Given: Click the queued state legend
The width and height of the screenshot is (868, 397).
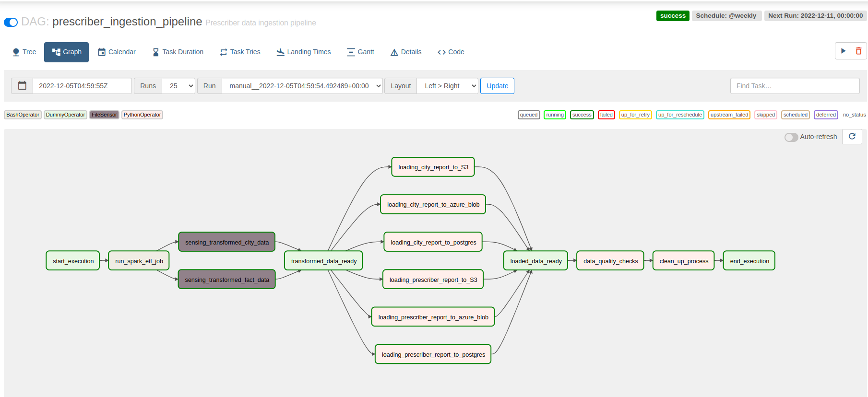Looking at the screenshot, I should (529, 115).
